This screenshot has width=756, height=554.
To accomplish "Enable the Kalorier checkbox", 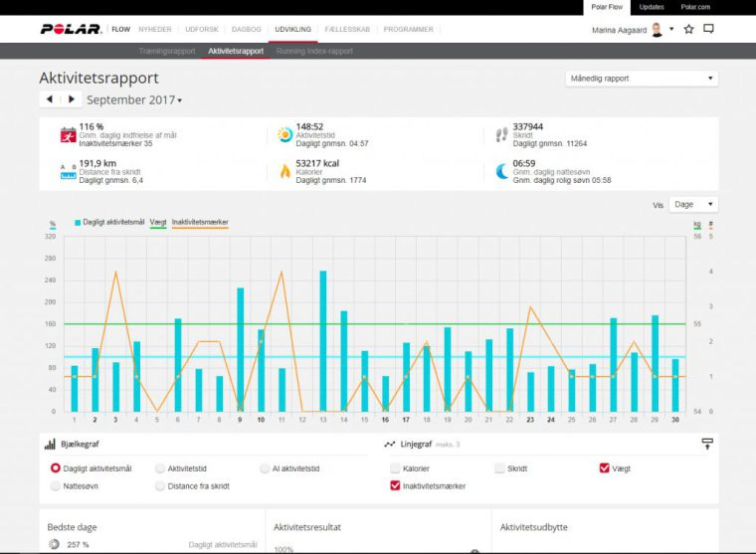I will [x=395, y=468].
